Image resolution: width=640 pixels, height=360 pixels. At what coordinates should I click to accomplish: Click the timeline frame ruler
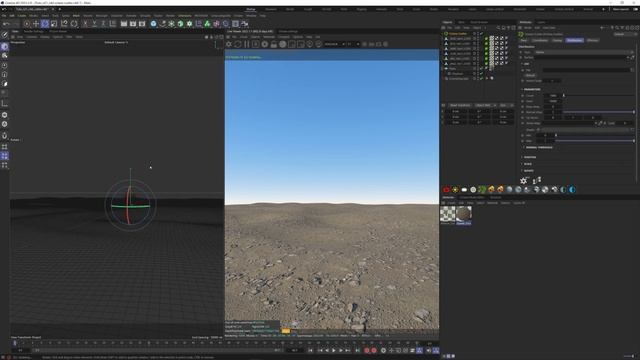pos(220,343)
